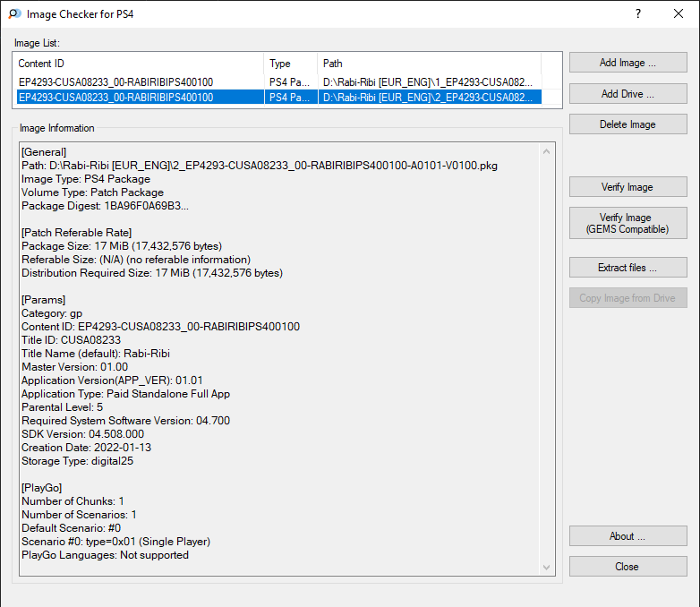Click the scroll up arrow in Image Information
Viewport: 700px width, 607px height.
[x=546, y=152]
